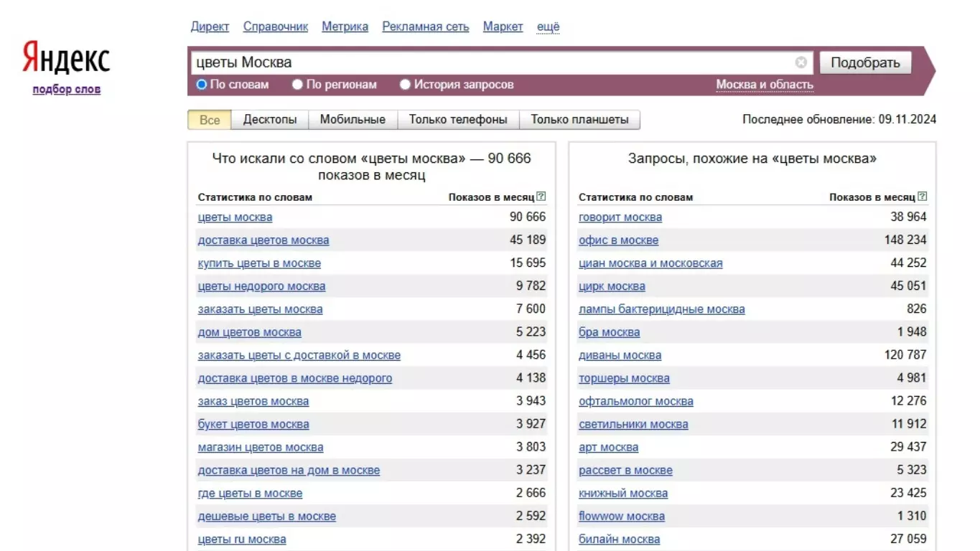
Task: Open the «купить цветы в москве» link
Action: [259, 263]
